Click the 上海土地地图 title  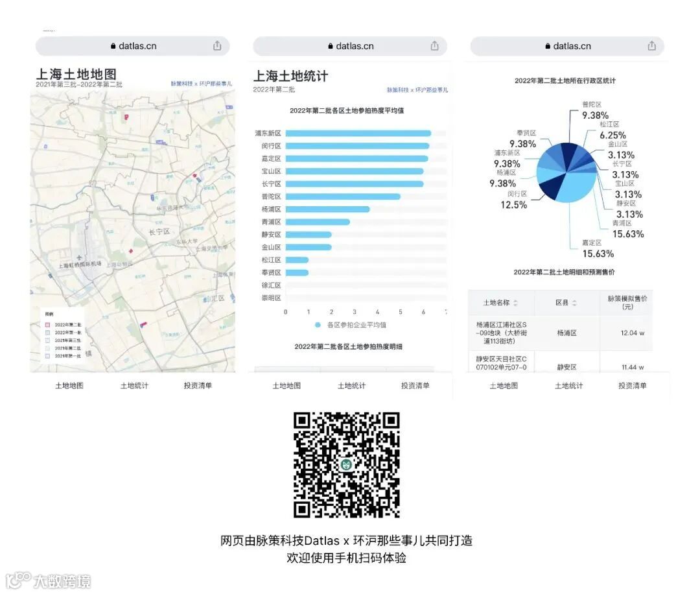(76, 74)
